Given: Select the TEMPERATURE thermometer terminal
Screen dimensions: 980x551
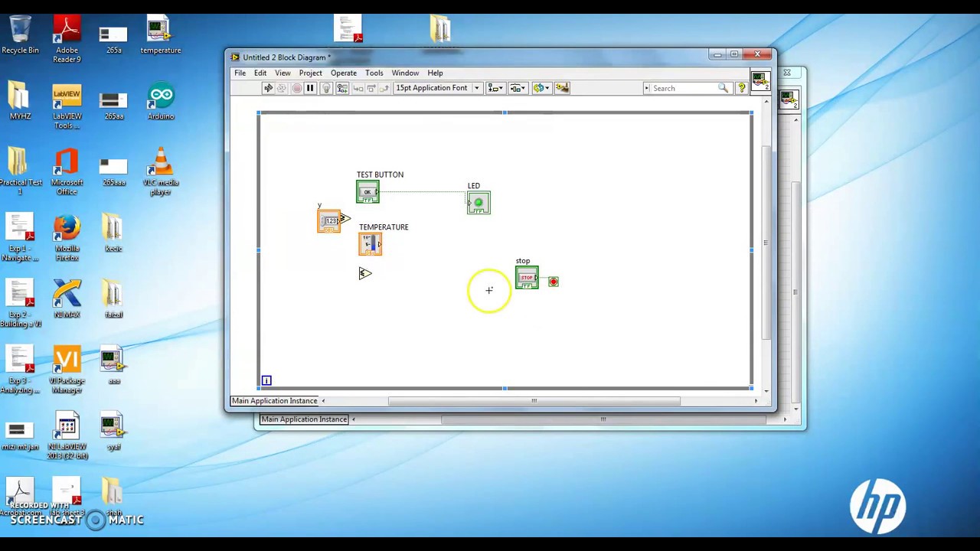Looking at the screenshot, I should (x=371, y=244).
